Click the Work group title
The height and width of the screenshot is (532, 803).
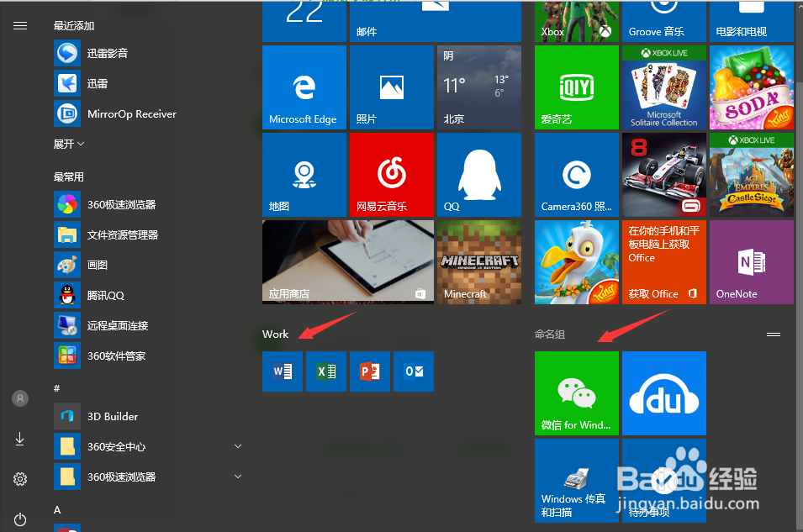point(276,334)
